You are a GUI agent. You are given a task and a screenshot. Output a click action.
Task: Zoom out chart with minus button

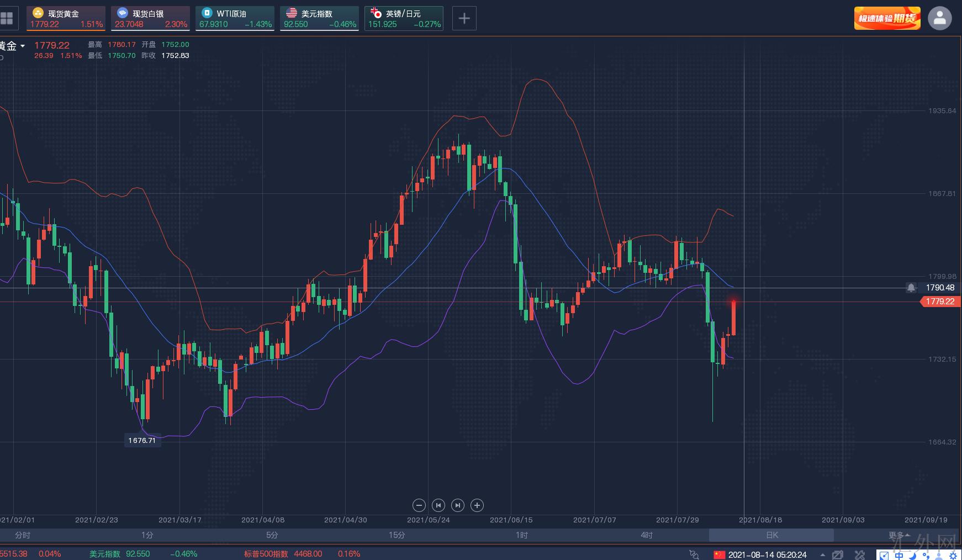419,505
